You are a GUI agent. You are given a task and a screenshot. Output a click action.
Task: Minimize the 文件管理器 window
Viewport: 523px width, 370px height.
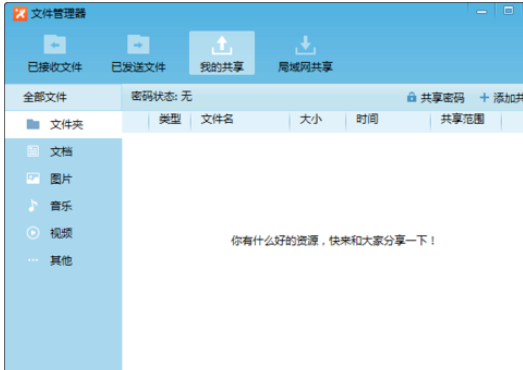pyautogui.click(x=482, y=12)
